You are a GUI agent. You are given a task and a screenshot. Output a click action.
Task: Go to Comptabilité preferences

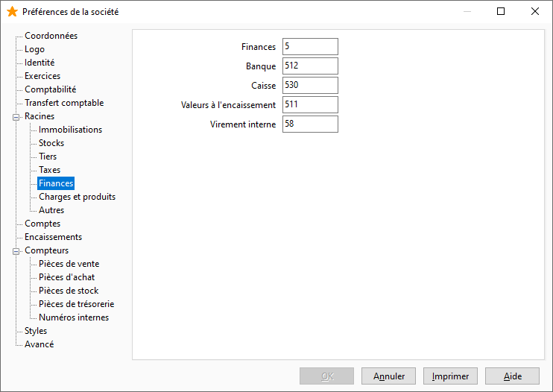tap(51, 89)
